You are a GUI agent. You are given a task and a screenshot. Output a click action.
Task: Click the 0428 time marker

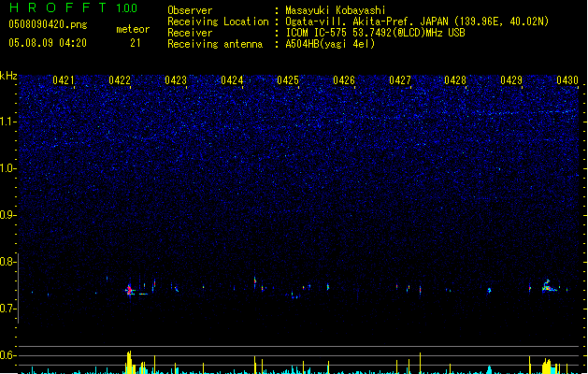click(455, 80)
